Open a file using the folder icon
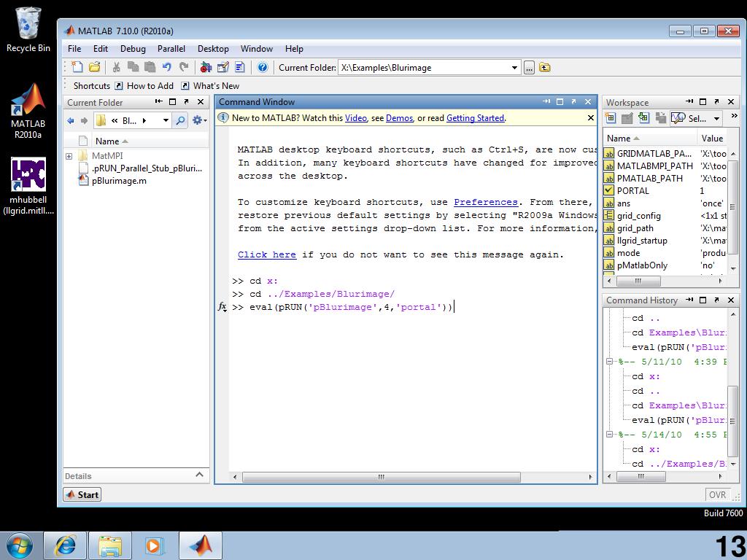Viewport: 747px width, 560px height. pyautogui.click(x=94, y=67)
